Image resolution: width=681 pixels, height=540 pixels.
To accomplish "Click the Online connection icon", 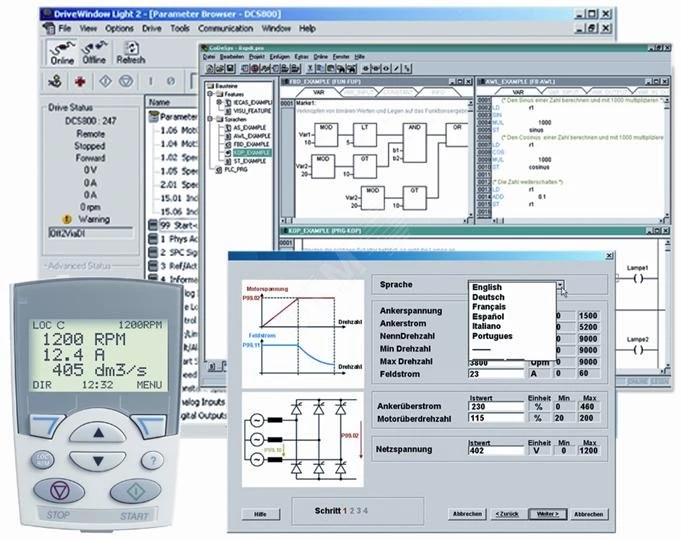I will click(62, 53).
